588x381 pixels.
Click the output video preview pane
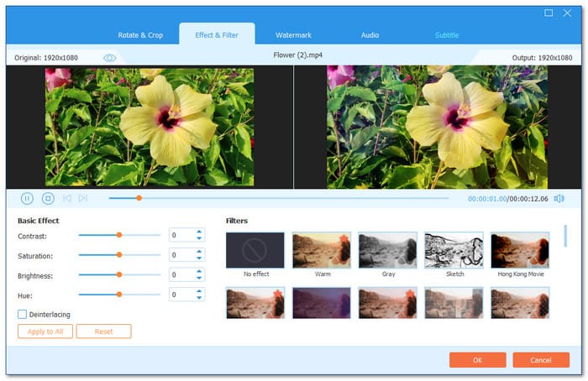438,127
